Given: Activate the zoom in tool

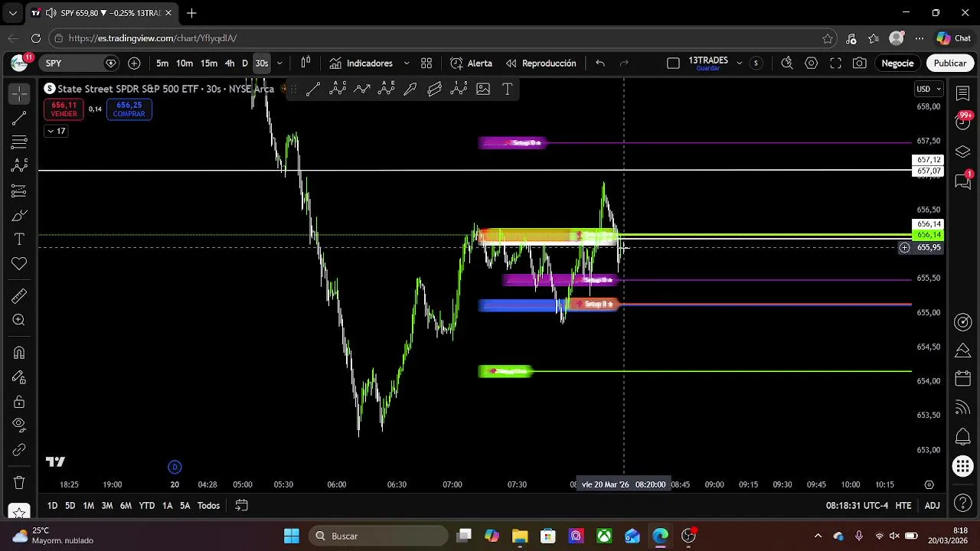Looking at the screenshot, I should (x=19, y=321).
